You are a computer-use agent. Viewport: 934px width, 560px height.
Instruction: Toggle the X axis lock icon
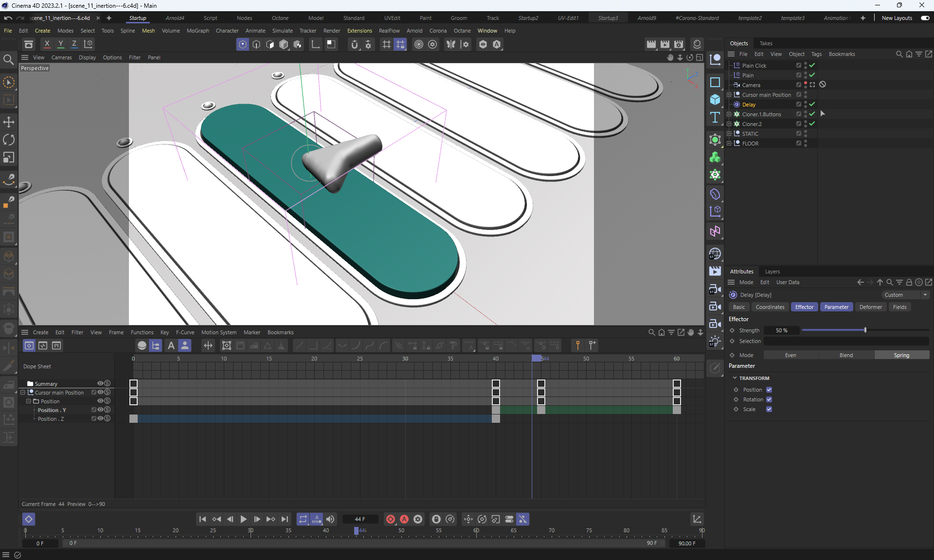(x=47, y=44)
